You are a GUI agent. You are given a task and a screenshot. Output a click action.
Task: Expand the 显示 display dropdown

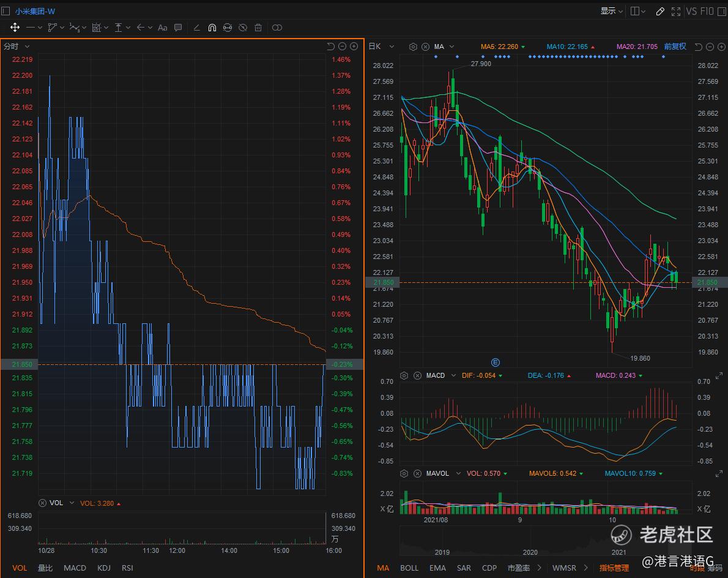[x=611, y=11]
